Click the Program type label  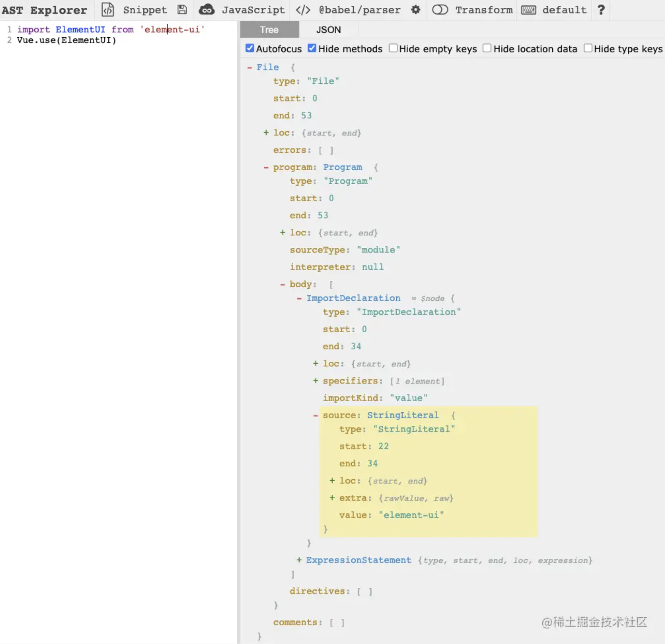343,167
